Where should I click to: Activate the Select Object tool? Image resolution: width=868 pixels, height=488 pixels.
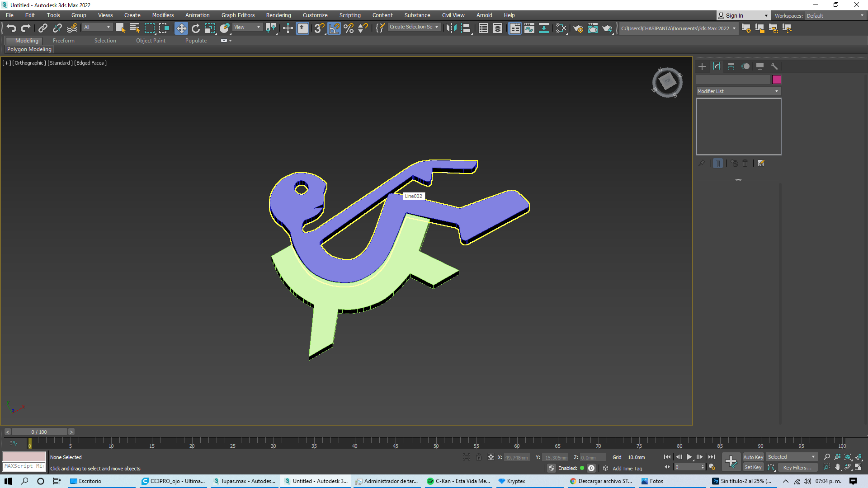[x=120, y=28]
